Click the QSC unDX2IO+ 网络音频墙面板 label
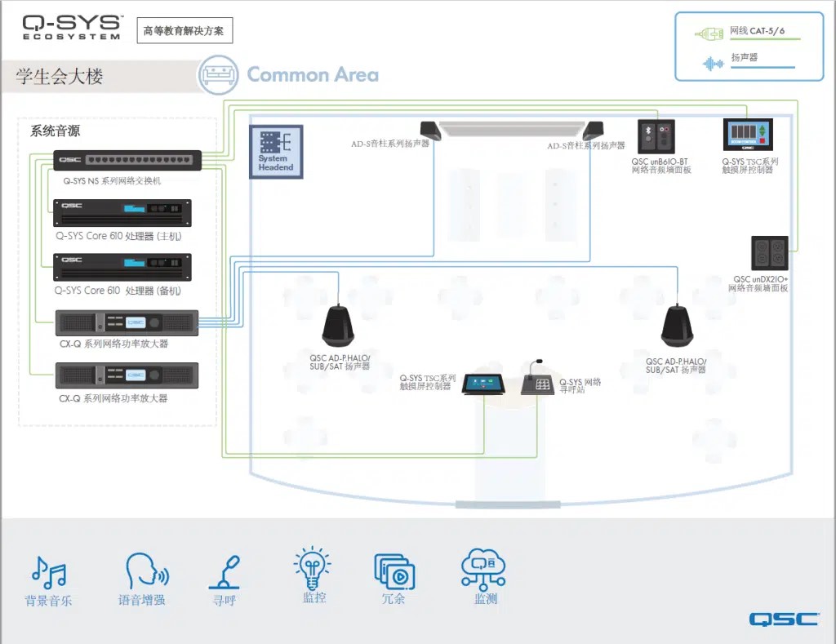This screenshot has height=644, width=836. click(x=758, y=283)
